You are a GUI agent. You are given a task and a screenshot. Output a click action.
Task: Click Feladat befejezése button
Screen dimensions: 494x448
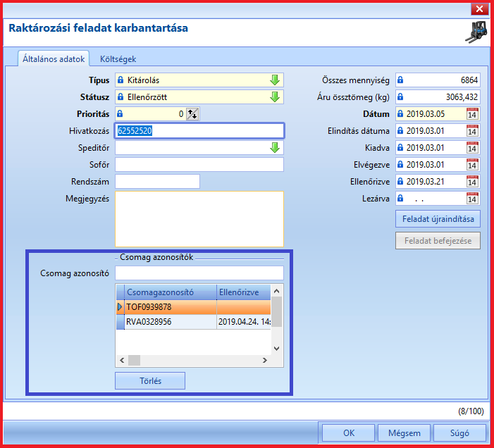(438, 241)
